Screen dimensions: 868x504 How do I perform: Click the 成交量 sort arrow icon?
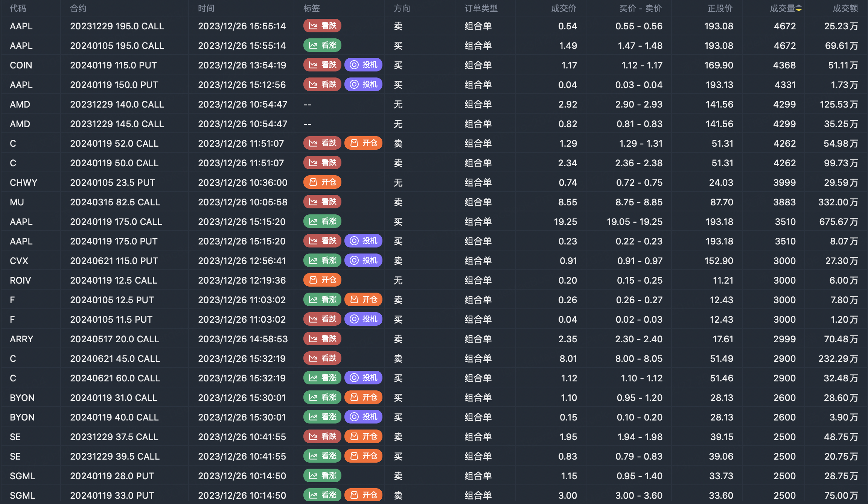click(799, 9)
